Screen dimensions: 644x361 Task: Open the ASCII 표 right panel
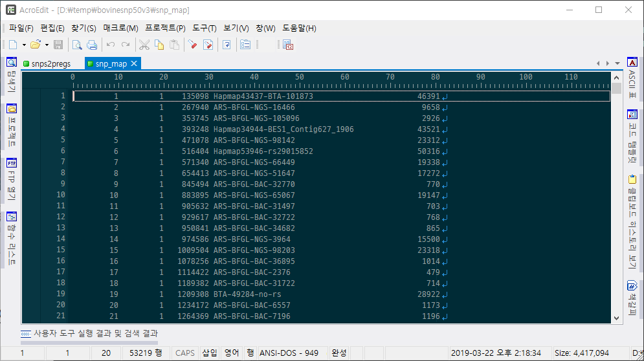pyautogui.click(x=632, y=79)
